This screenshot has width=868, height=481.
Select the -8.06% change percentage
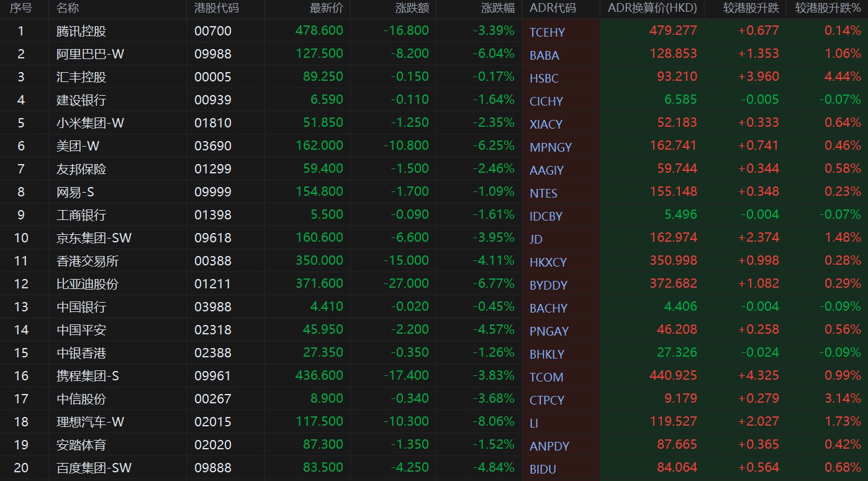pyautogui.click(x=493, y=421)
